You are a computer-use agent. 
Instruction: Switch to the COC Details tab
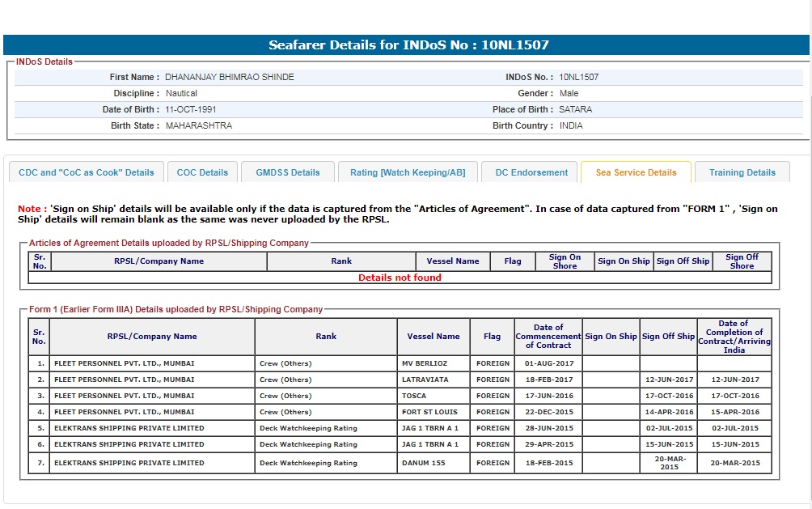[202, 172]
